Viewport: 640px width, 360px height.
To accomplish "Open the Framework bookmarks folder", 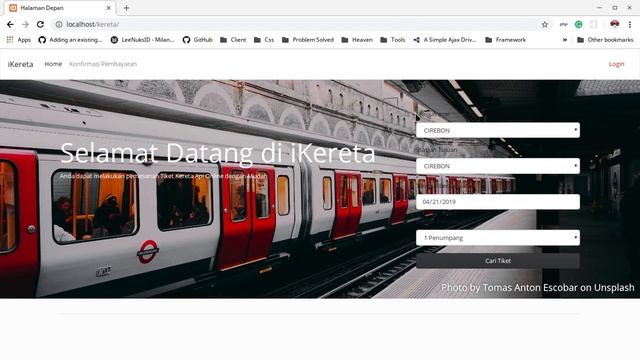I will [505, 40].
